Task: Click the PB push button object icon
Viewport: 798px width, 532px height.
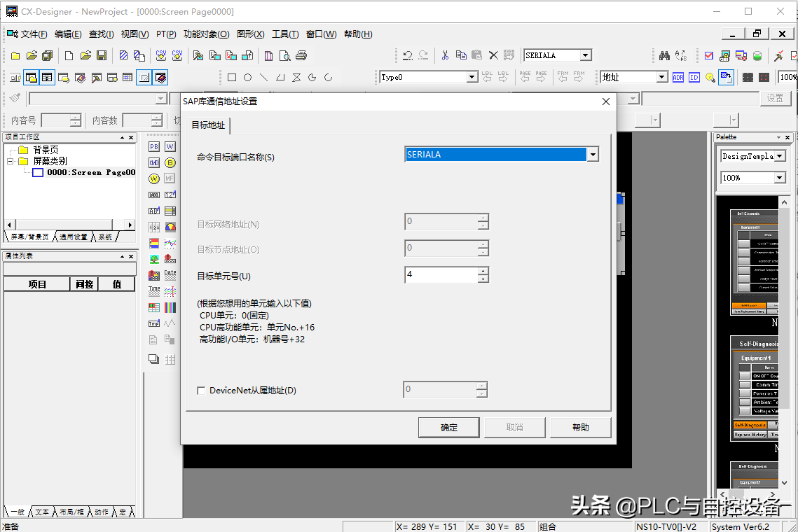Action: pyautogui.click(x=154, y=146)
